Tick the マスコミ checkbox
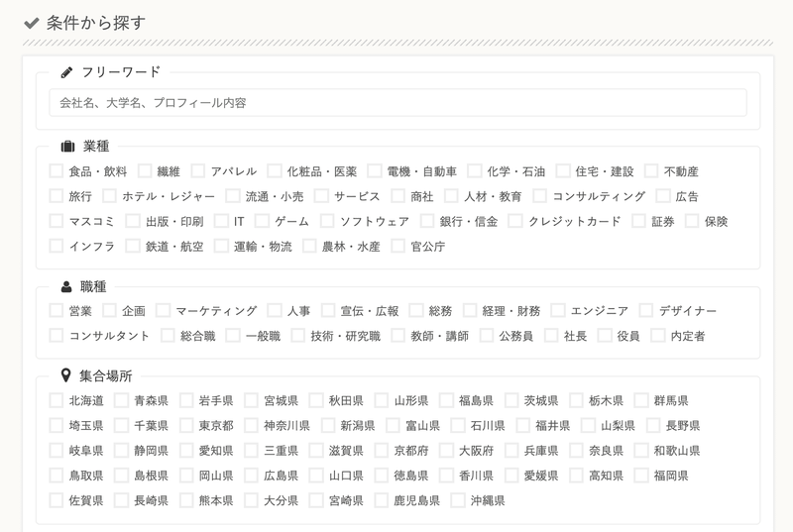The height and width of the screenshot is (532, 793). coord(57,221)
